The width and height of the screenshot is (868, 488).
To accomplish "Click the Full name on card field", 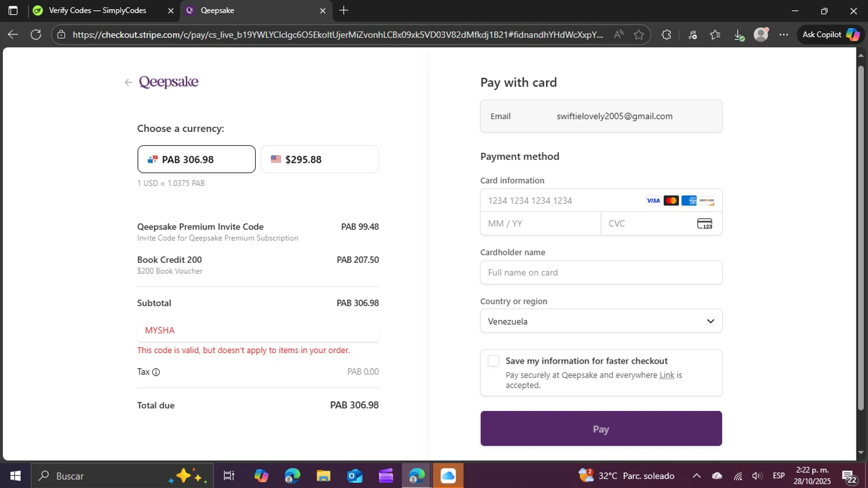I will pos(601,273).
